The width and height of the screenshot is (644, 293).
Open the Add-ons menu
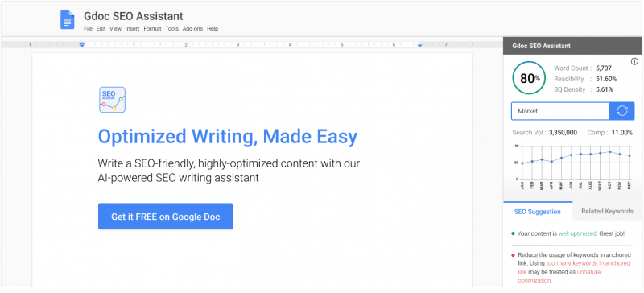pos(192,29)
